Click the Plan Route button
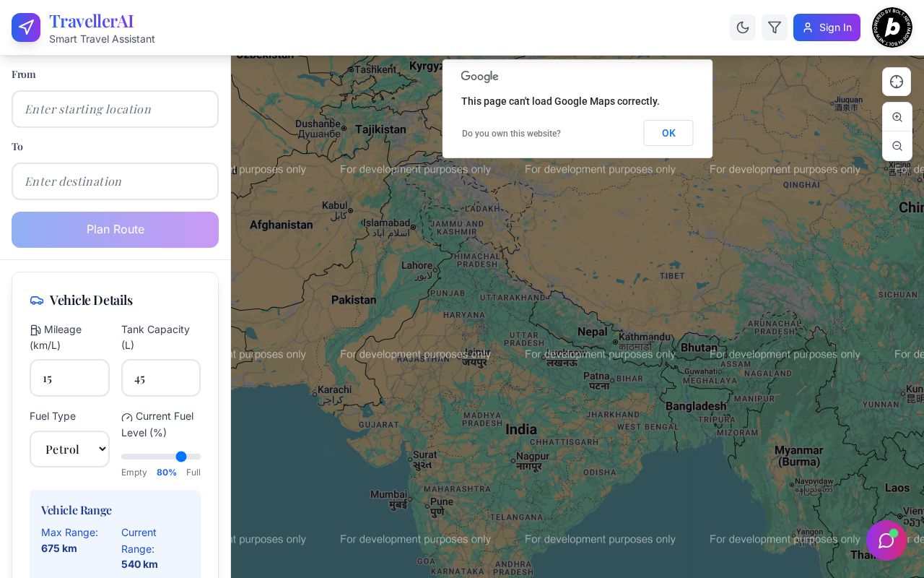This screenshot has height=578, width=924. click(x=115, y=230)
